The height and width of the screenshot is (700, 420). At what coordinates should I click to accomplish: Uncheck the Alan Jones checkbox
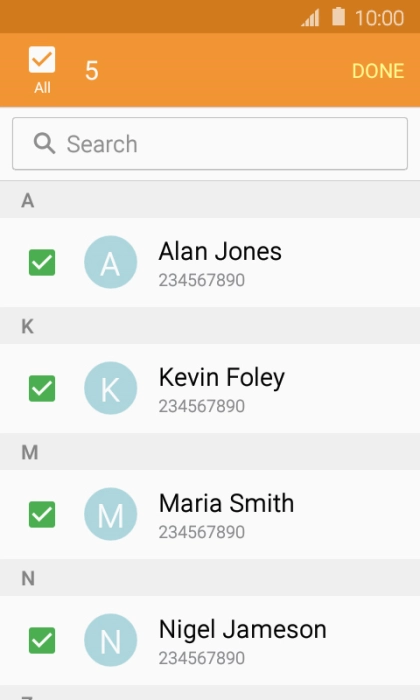pos(42,262)
